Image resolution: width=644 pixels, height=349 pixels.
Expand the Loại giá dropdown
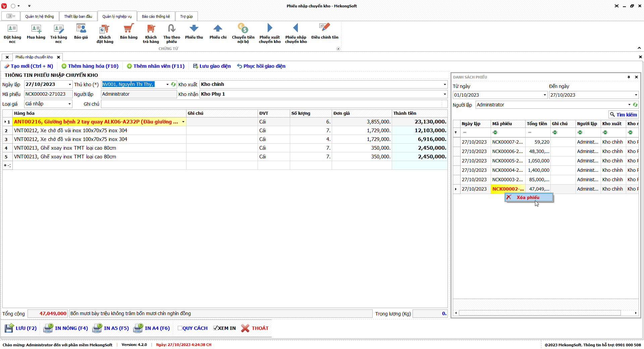tap(69, 104)
